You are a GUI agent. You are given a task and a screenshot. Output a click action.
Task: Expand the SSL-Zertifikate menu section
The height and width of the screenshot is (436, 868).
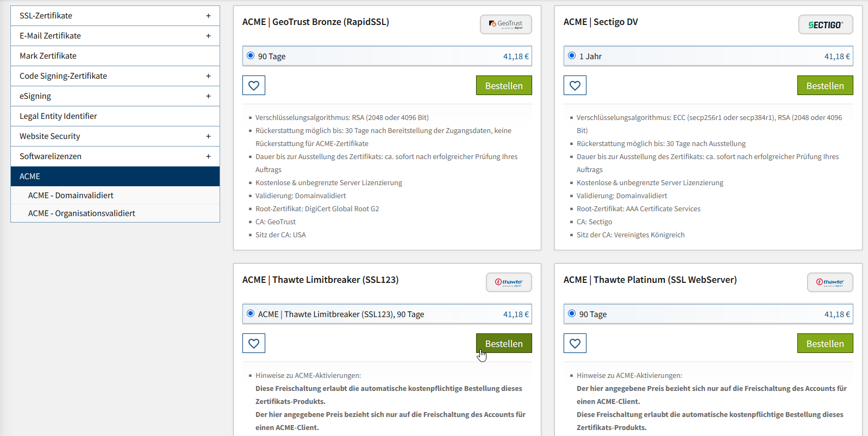coord(208,16)
